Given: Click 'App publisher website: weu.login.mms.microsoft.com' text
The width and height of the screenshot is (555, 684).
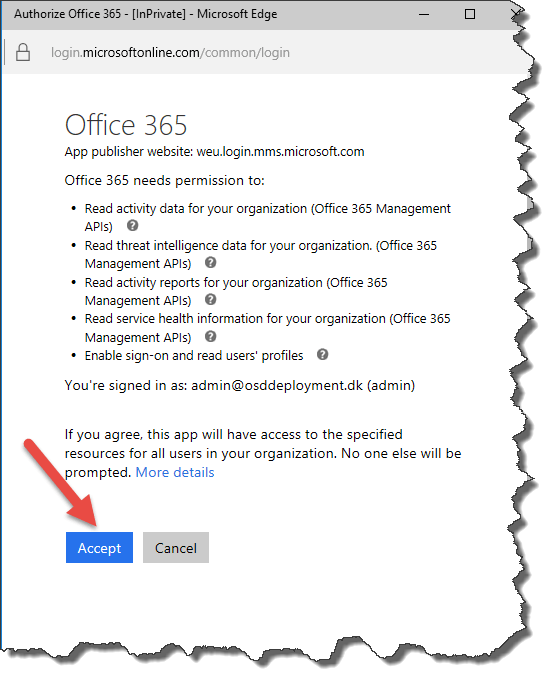Looking at the screenshot, I should click(x=214, y=152).
